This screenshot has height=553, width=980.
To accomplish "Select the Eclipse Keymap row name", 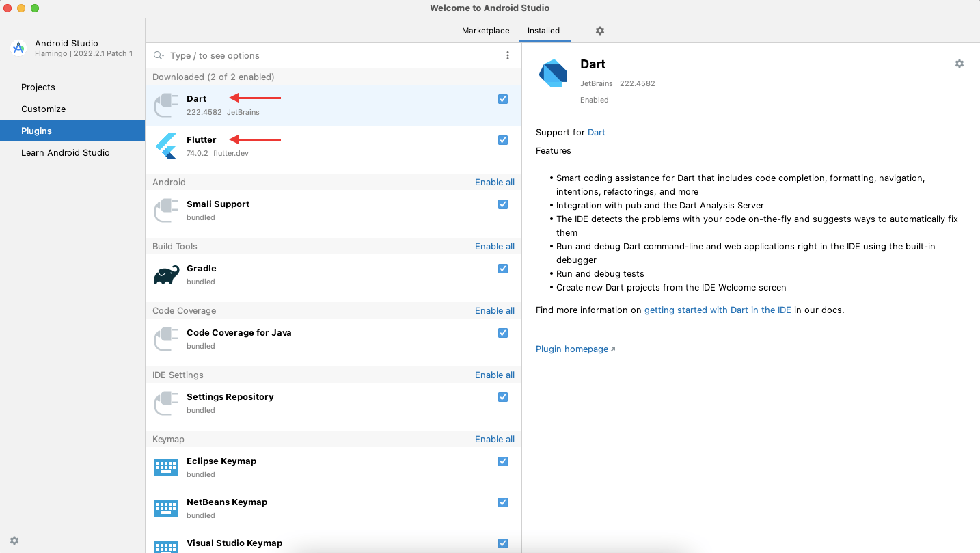I will 221,461.
